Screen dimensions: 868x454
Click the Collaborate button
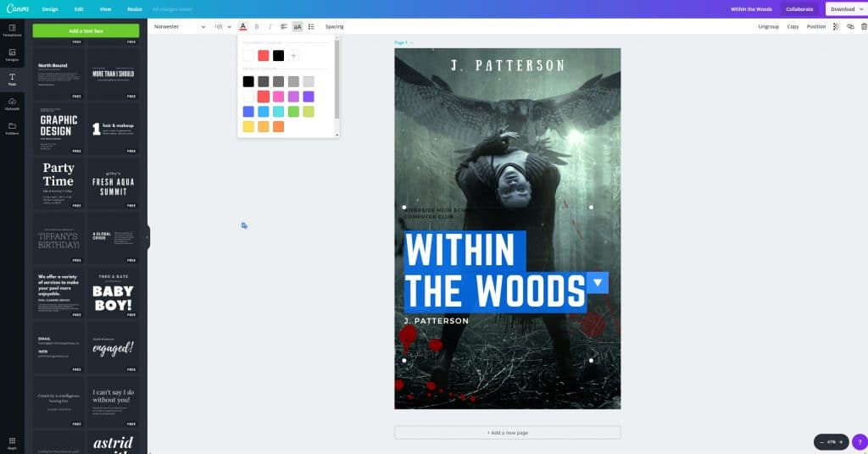tap(798, 8)
